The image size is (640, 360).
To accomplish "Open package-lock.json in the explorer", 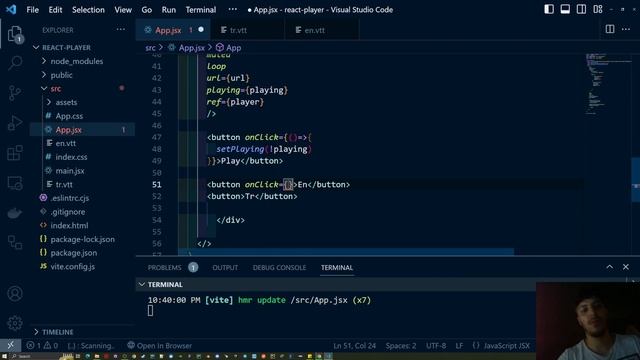I will click(x=82, y=239).
